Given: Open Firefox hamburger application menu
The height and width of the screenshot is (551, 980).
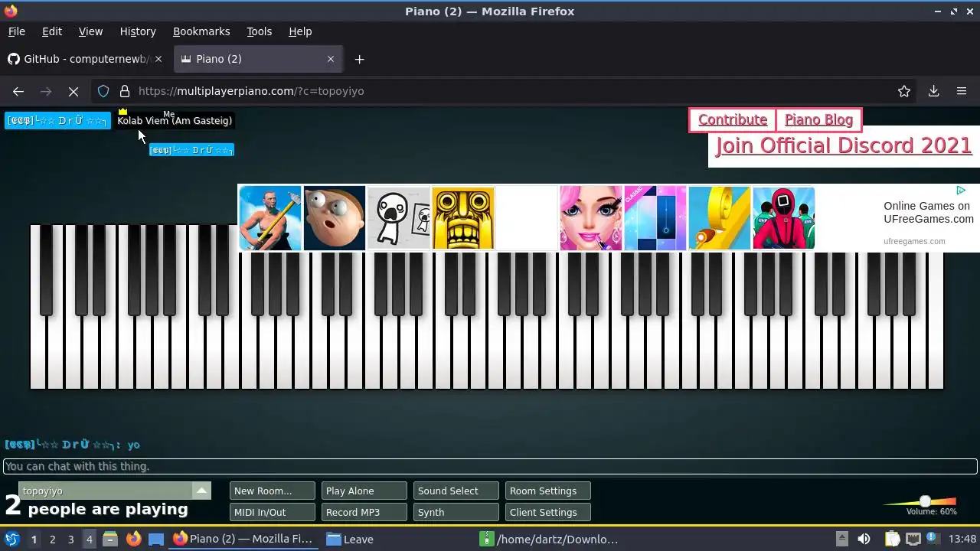Looking at the screenshot, I should (962, 91).
